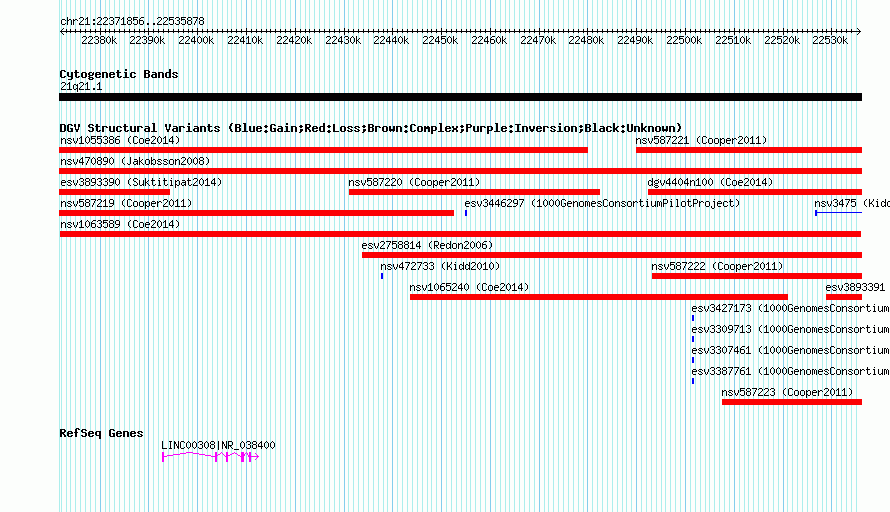Viewport: 890px width, 512px height.
Task: Click the esv3427173 blue gain marker
Action: tap(693, 318)
